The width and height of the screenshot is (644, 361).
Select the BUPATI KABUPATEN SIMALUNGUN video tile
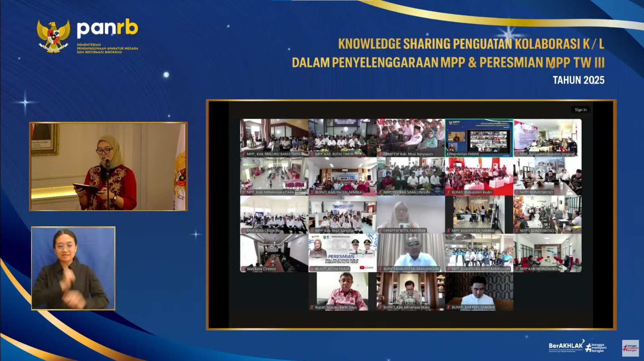(411, 252)
